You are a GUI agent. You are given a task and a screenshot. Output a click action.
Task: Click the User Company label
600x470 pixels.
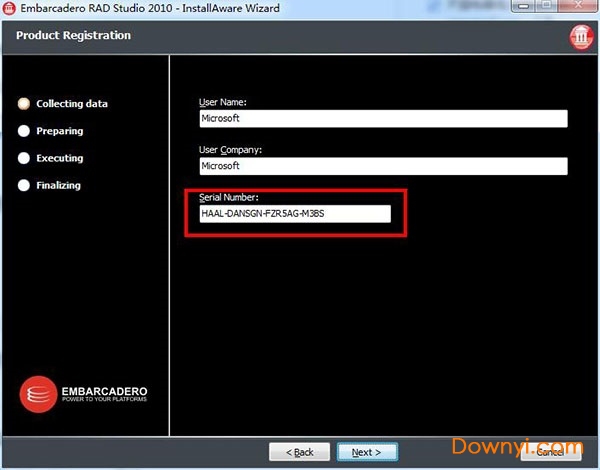230,149
